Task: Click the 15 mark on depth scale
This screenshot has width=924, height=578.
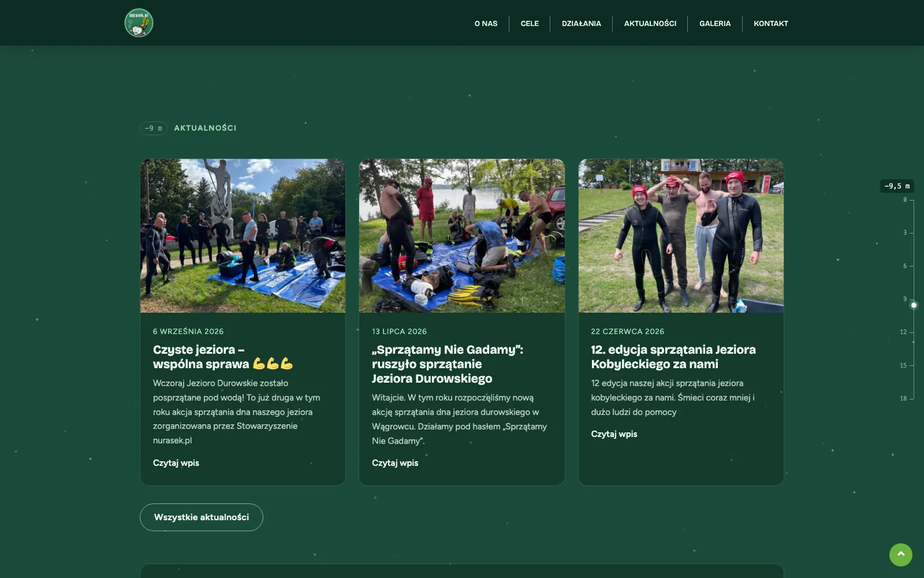Action: [x=903, y=365]
